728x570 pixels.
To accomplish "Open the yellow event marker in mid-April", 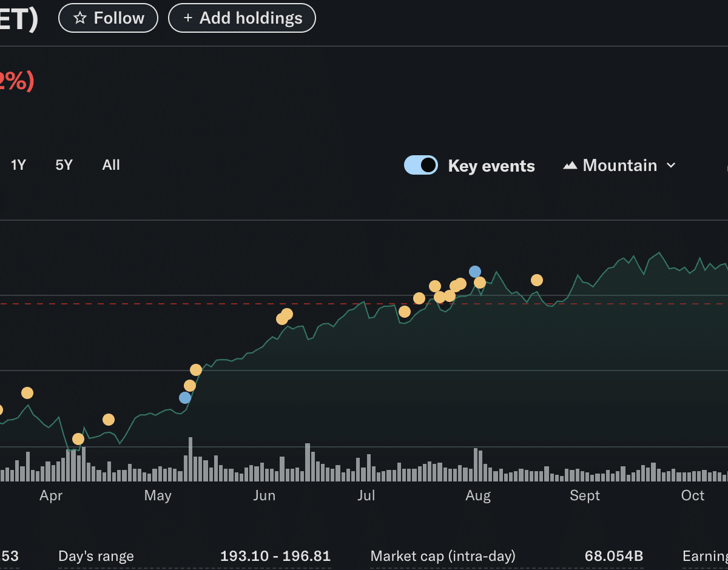I will coord(109,420).
